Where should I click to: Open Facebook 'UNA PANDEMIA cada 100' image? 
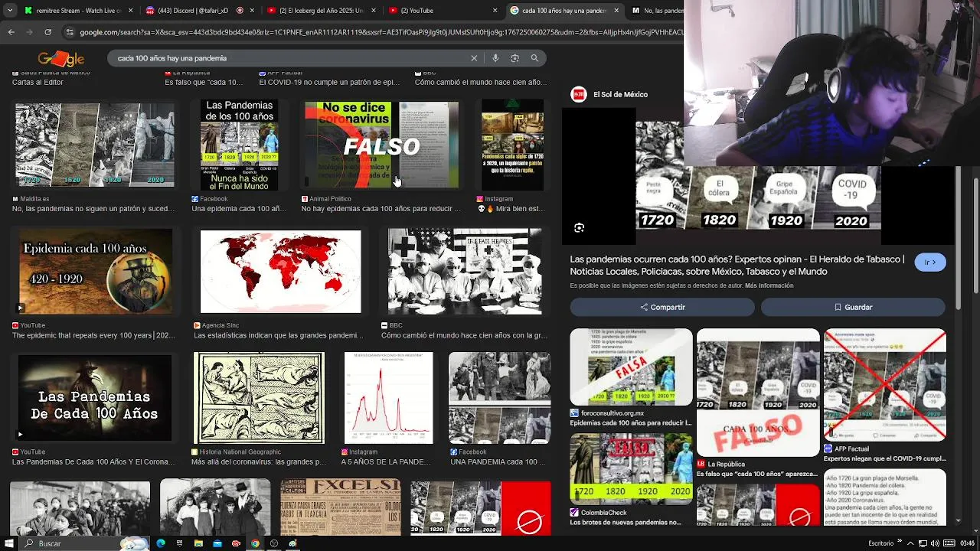499,398
